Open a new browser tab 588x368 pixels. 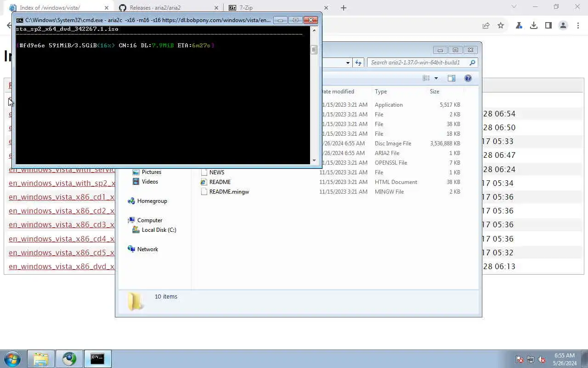344,8
